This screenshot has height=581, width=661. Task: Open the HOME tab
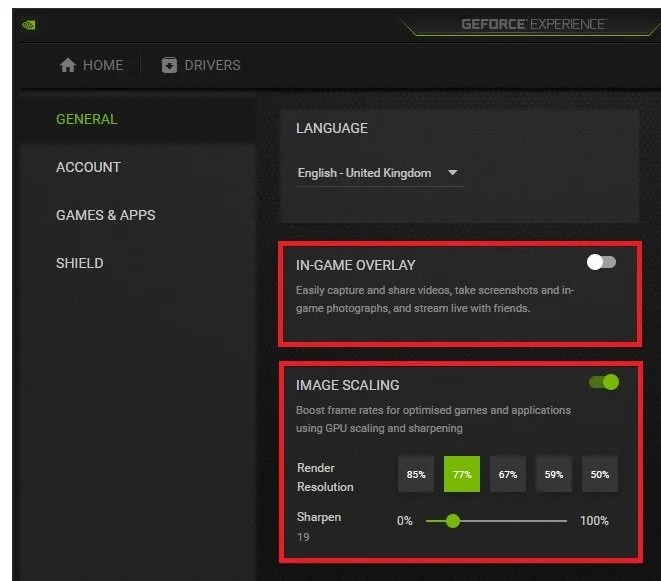[91, 65]
